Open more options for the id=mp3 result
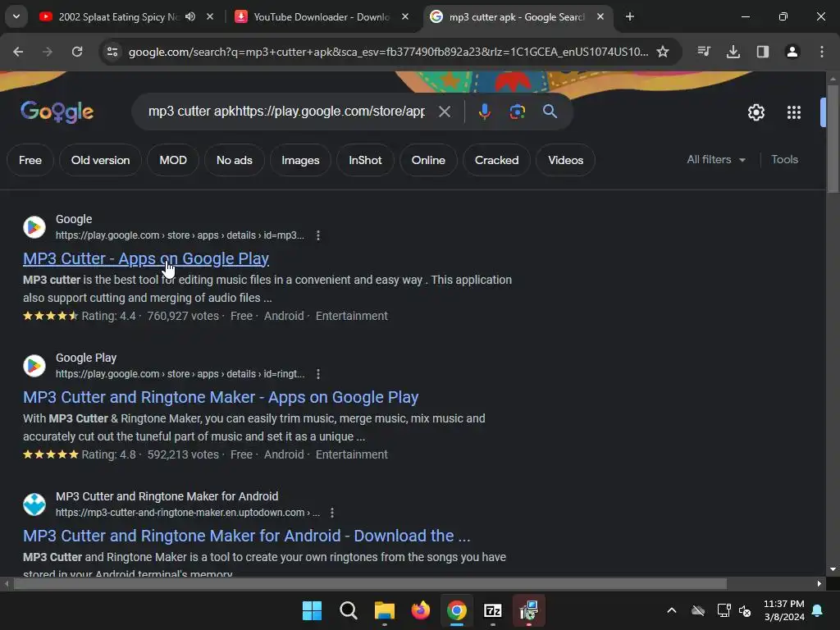 tap(318, 235)
